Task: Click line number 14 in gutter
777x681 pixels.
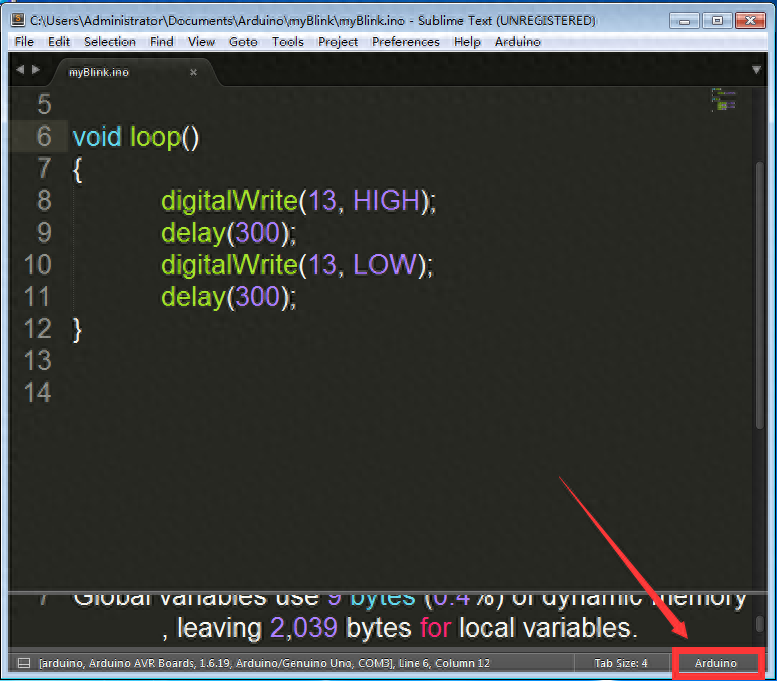Action: (38, 393)
